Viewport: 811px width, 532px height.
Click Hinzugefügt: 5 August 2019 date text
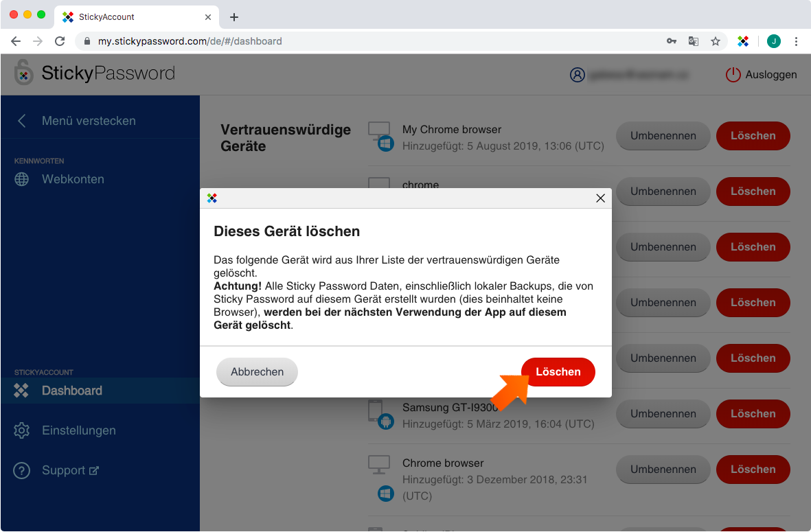[x=503, y=146]
